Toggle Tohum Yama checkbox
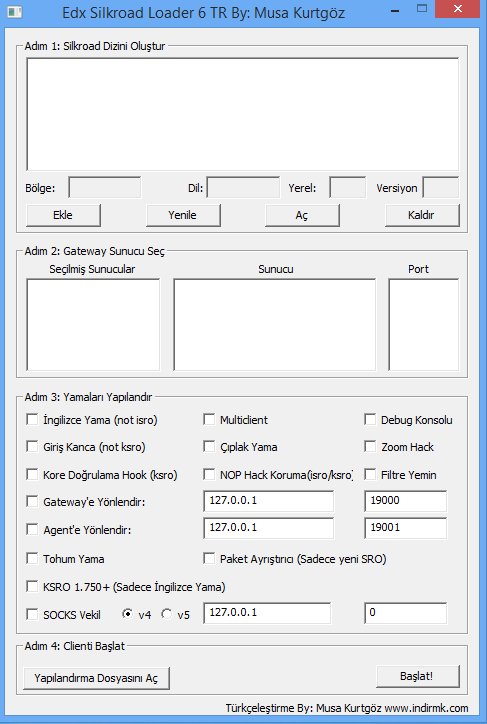 point(32,559)
